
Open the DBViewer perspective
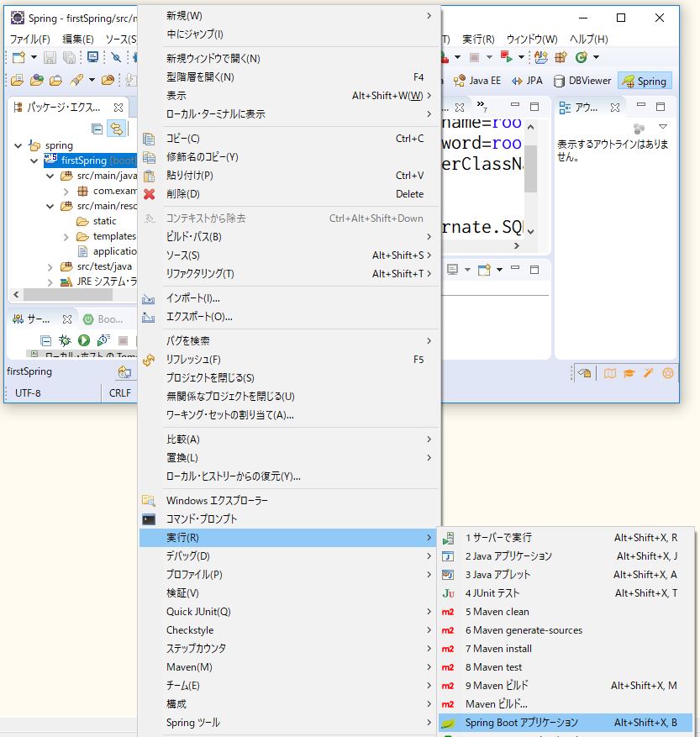[582, 81]
